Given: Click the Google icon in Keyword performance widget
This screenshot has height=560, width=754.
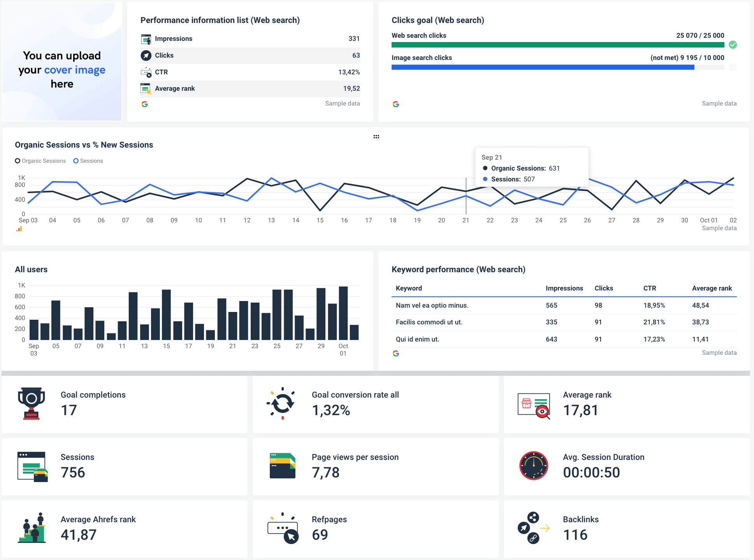Looking at the screenshot, I should coord(396,353).
